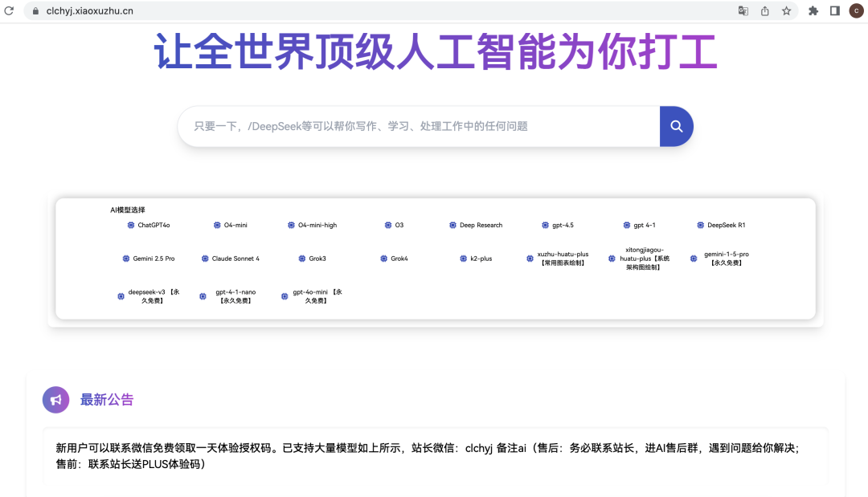Click the clchyj.xiaoxuzhu.cn address bar URL
This screenshot has width=868, height=497.
90,10
